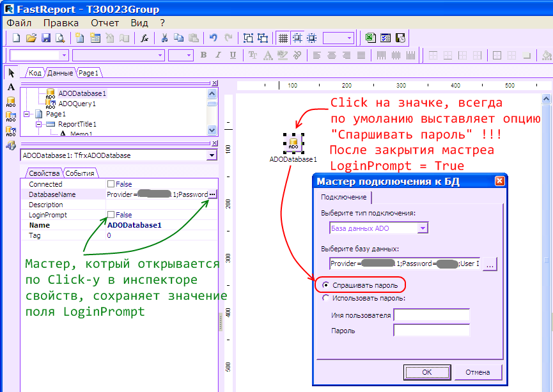The width and height of the screenshot is (553, 392).
Task: Click the New report toolbar icon
Action: pyautogui.click(x=16, y=38)
